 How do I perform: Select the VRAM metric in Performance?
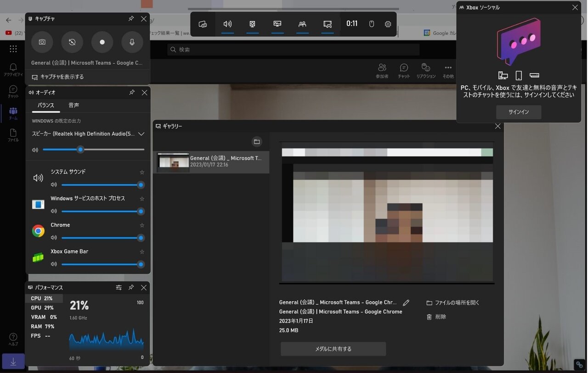point(44,317)
